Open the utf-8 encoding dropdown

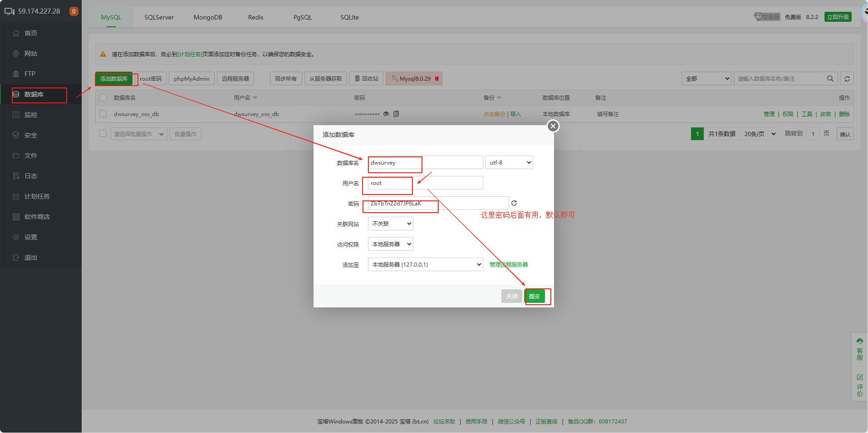(x=509, y=162)
